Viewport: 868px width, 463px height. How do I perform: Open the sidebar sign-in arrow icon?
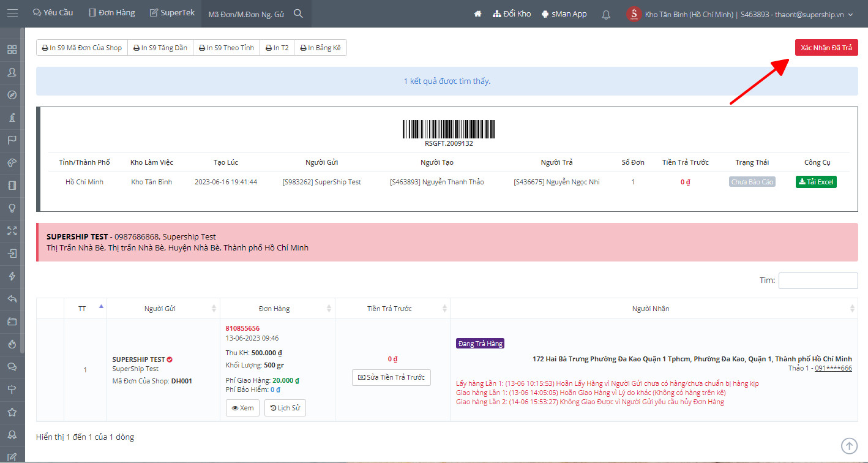coord(12,254)
